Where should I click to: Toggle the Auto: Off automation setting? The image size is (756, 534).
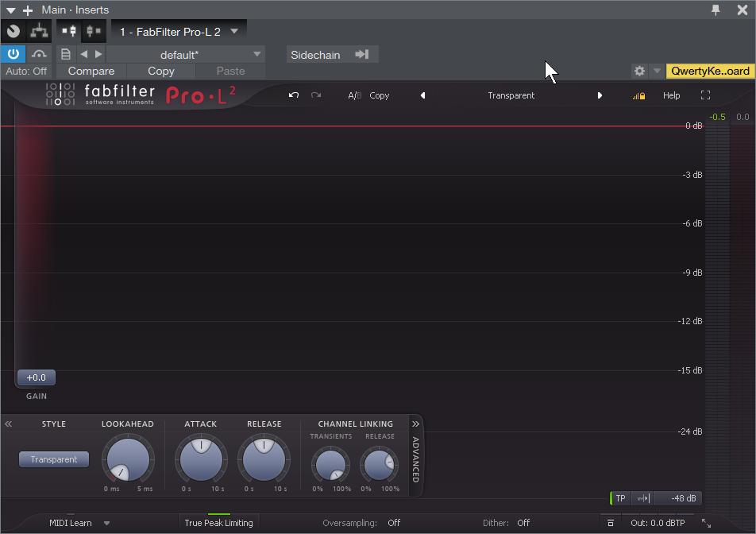pos(26,71)
